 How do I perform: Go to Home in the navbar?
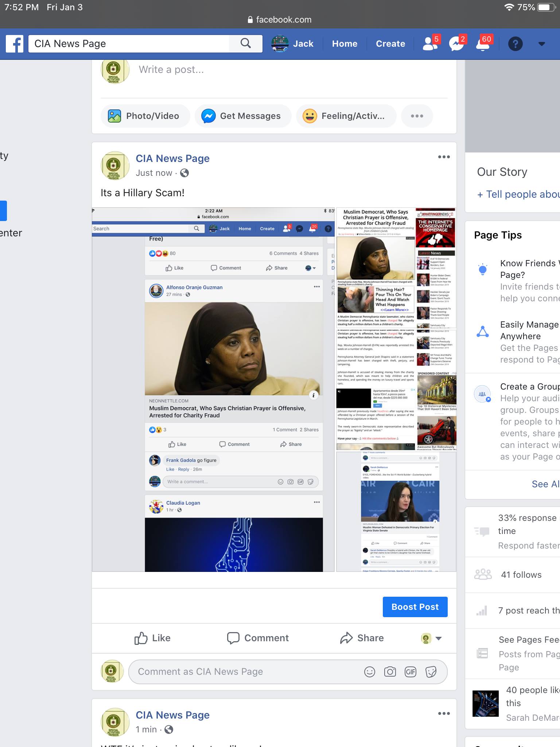tap(345, 44)
